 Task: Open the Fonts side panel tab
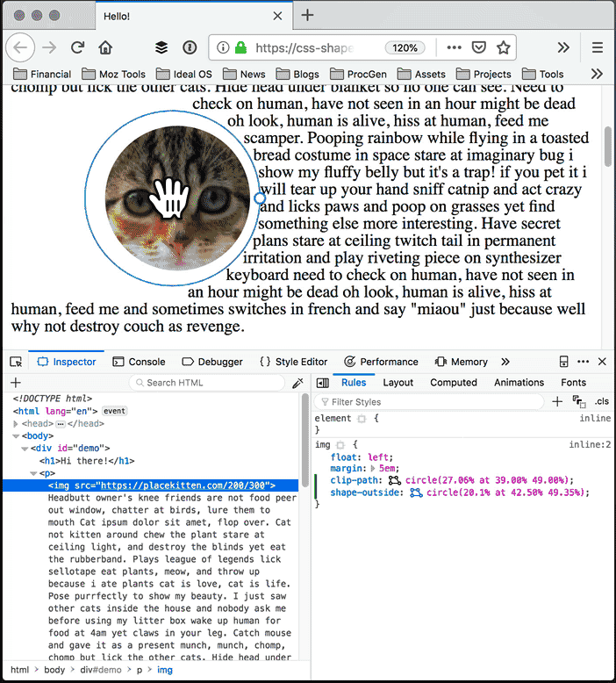tap(573, 383)
